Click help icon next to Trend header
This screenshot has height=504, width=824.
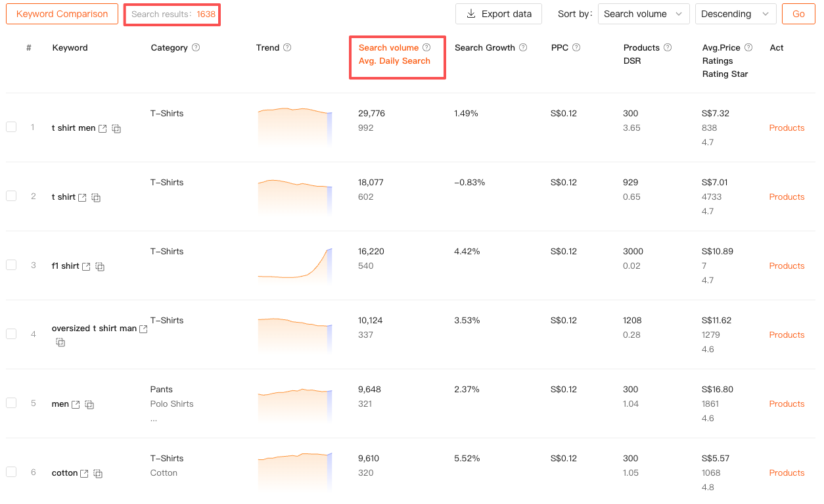[287, 48]
